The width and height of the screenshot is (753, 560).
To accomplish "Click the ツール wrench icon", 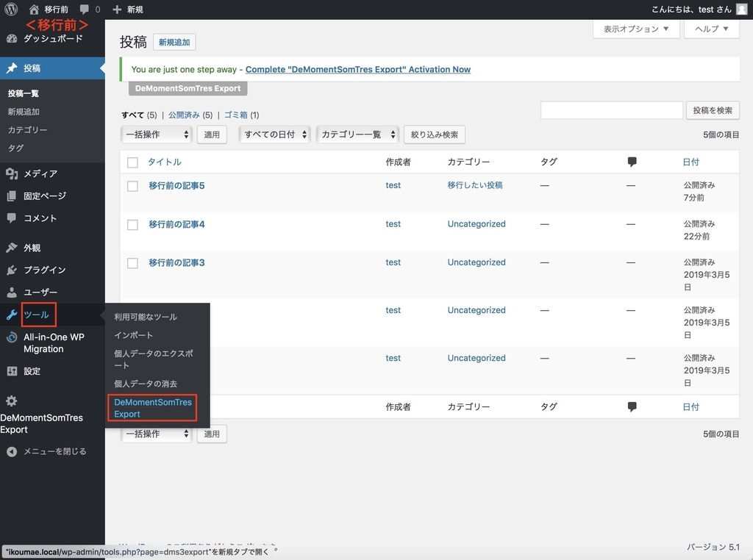I will click(12, 315).
